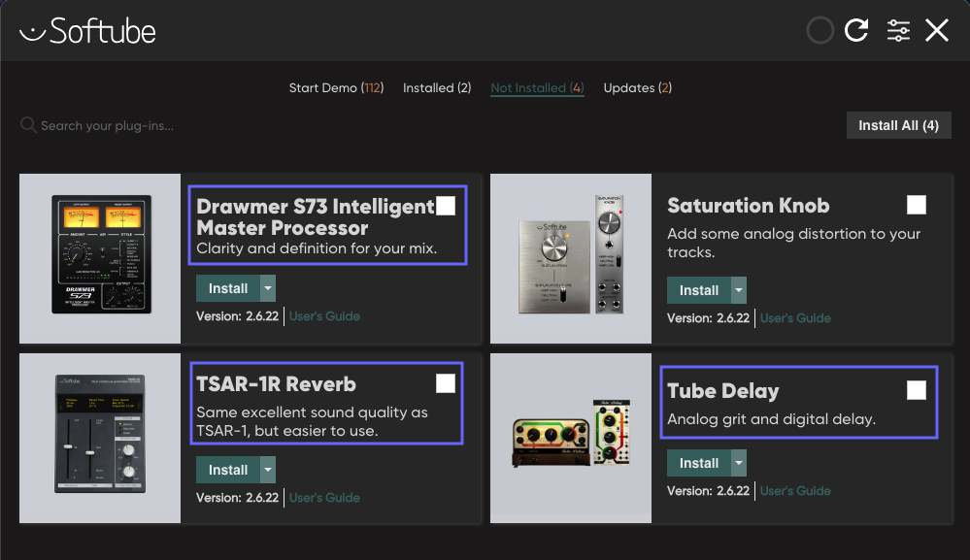The image size is (970, 560).
Task: Switch to the Updates tab
Action: pos(637,87)
